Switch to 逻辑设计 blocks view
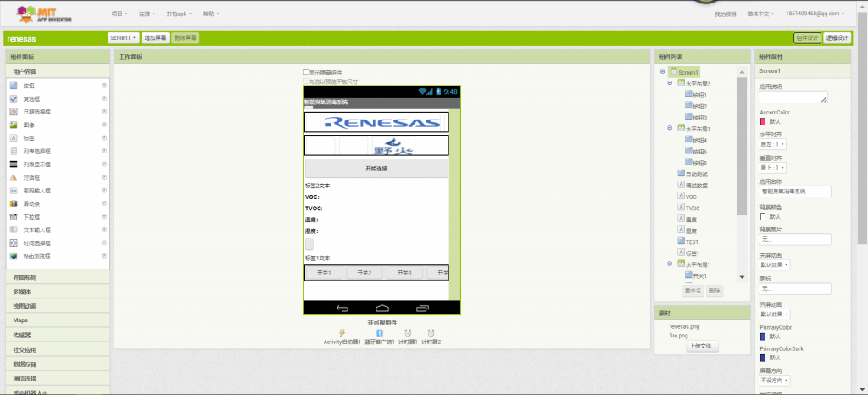The height and width of the screenshot is (395, 868). coord(837,38)
